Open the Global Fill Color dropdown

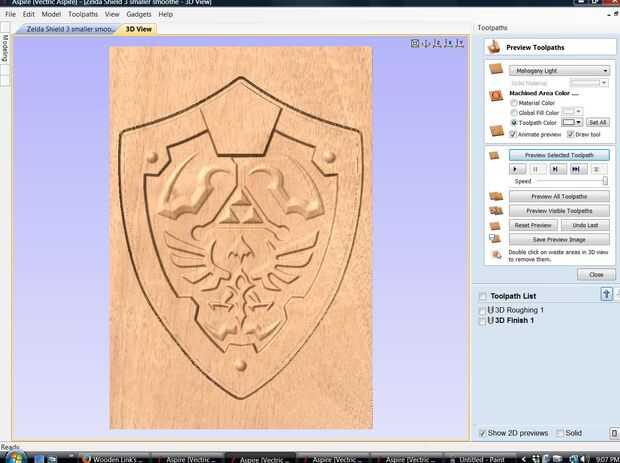point(571,112)
